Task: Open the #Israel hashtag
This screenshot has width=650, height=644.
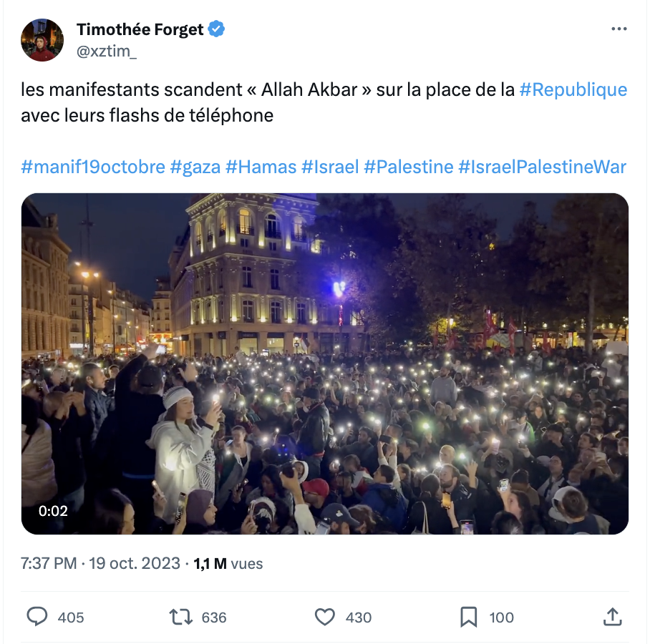Action: [x=330, y=167]
